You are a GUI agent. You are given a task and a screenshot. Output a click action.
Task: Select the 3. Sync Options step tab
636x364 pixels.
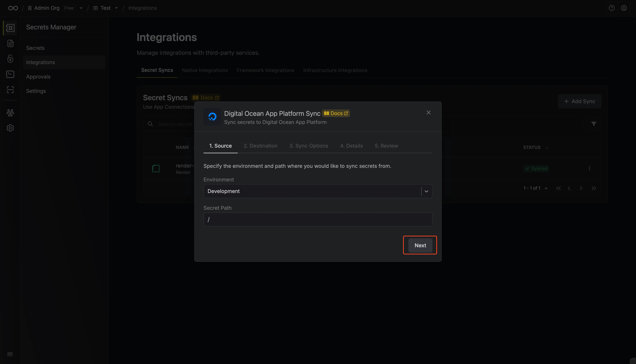[x=309, y=146]
